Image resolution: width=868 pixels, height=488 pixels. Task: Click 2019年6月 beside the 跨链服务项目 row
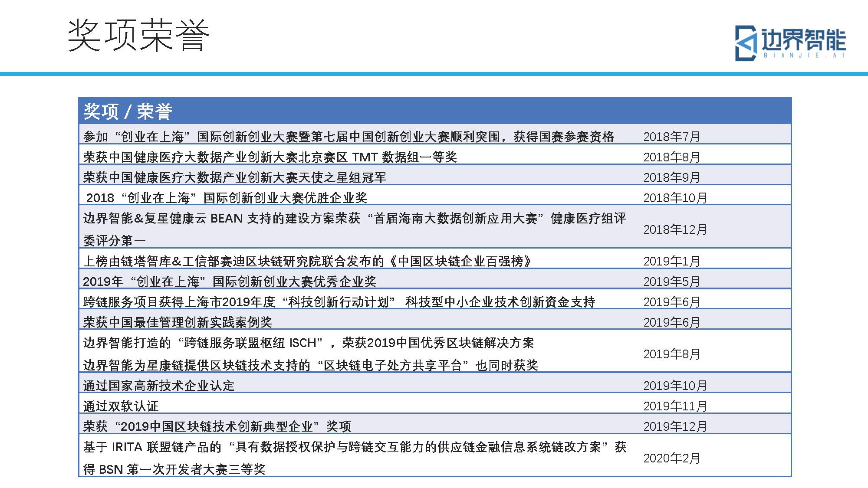672,302
